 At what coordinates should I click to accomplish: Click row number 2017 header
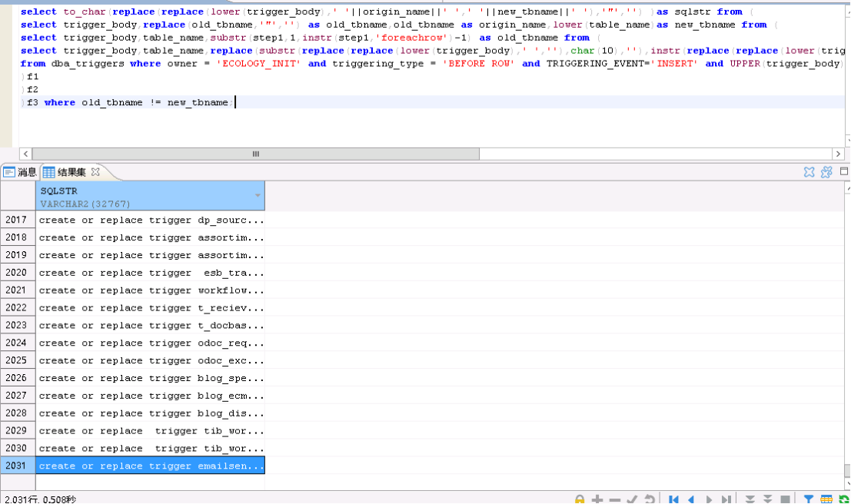pos(18,220)
